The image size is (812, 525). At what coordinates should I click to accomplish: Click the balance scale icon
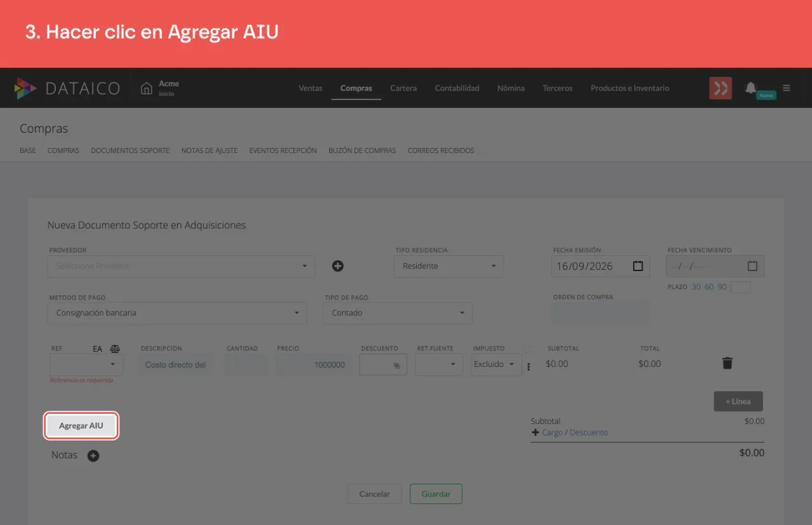[115, 349]
